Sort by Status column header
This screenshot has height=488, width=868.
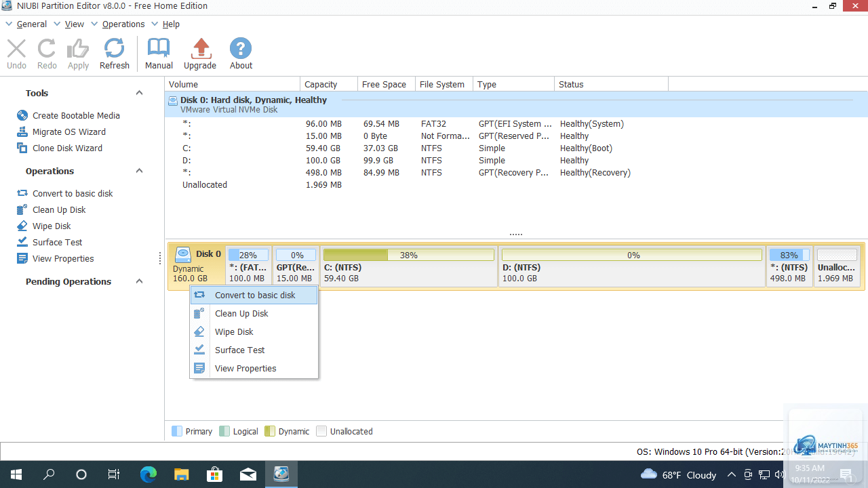pyautogui.click(x=611, y=84)
